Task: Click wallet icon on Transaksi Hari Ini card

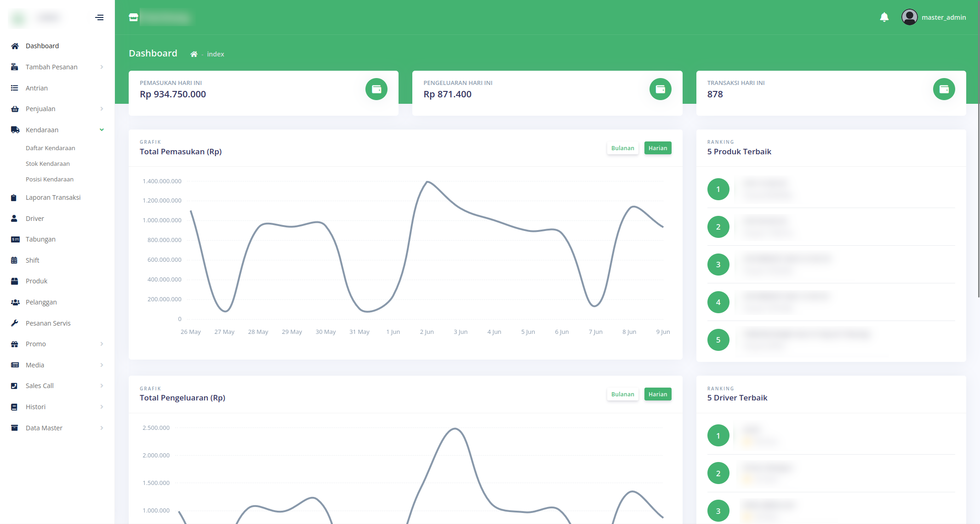Action: point(944,89)
